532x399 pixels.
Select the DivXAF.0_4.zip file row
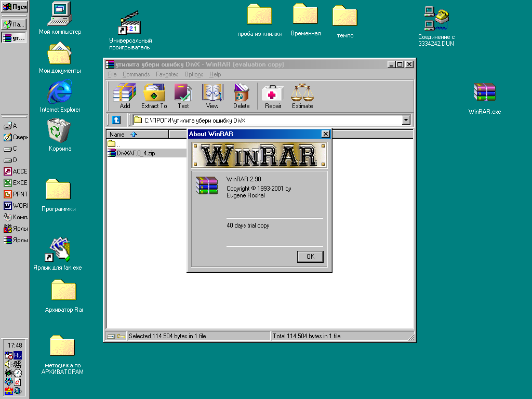click(x=147, y=153)
